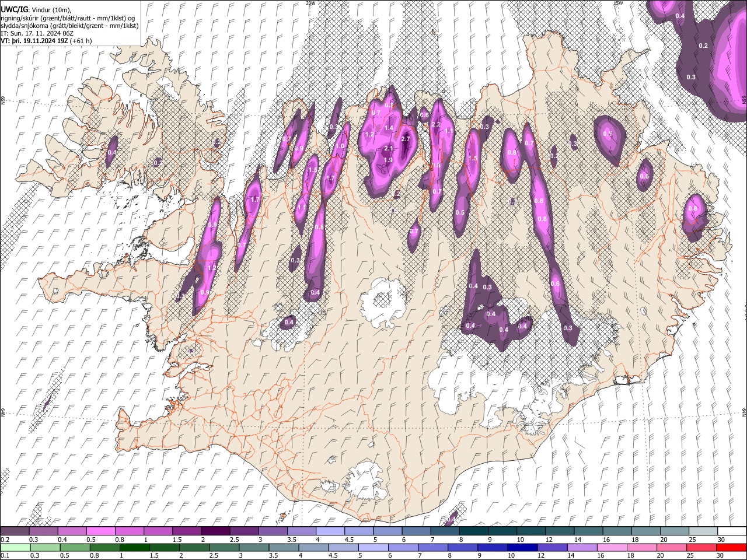Click the '15W' longitude label
Viewport: 747px width, 560px height.
(618, 3)
